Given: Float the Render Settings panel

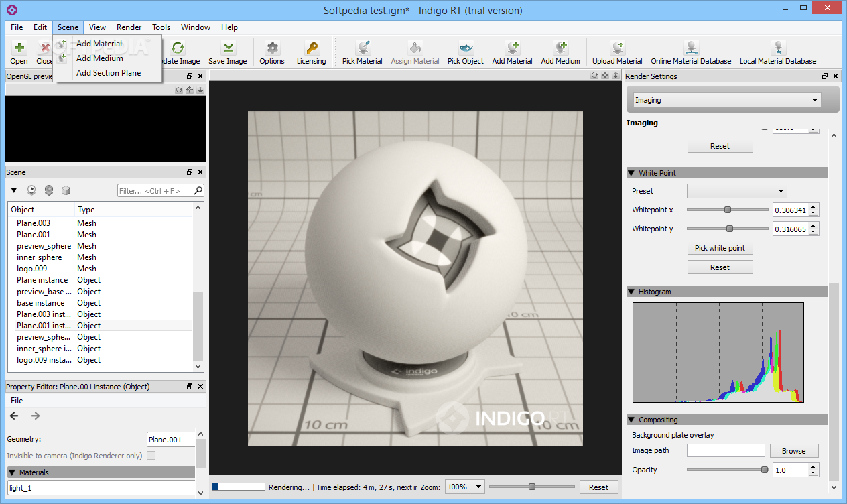Looking at the screenshot, I should (x=825, y=76).
